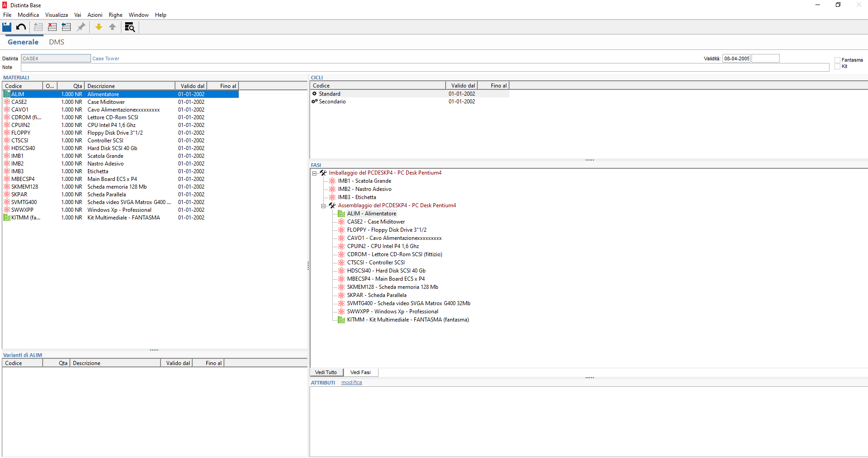This screenshot has height=458, width=868.
Task: Click the tools icon of Imballaggio phase
Action: pos(323,173)
